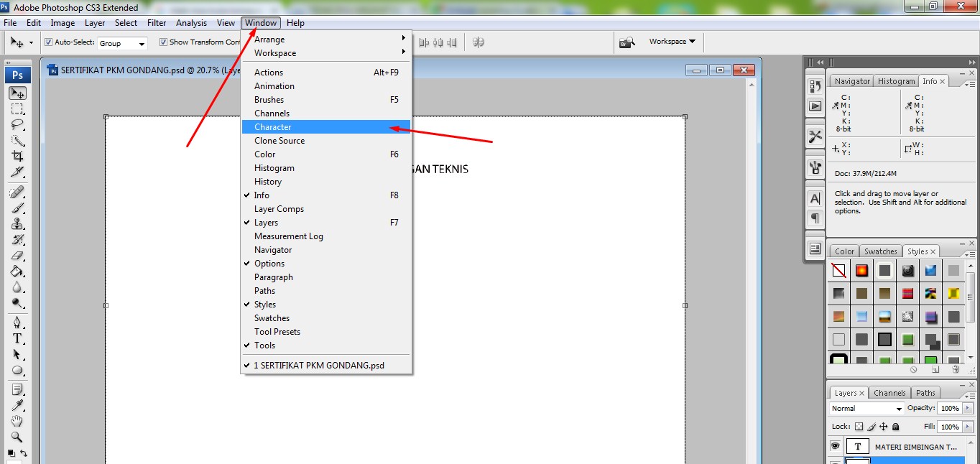Select the Ellipse shape tool
980x464 pixels.
[x=17, y=371]
